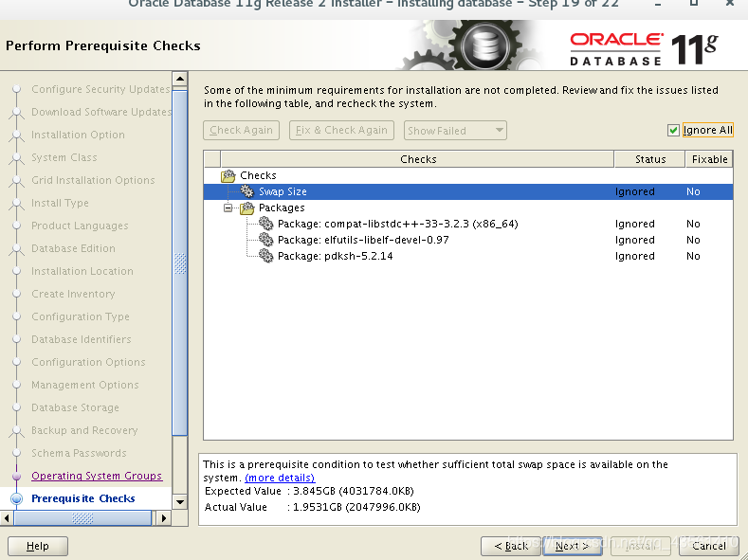The image size is (748, 560).
Task: Collapse the Packages tree node
Action: tap(228, 208)
